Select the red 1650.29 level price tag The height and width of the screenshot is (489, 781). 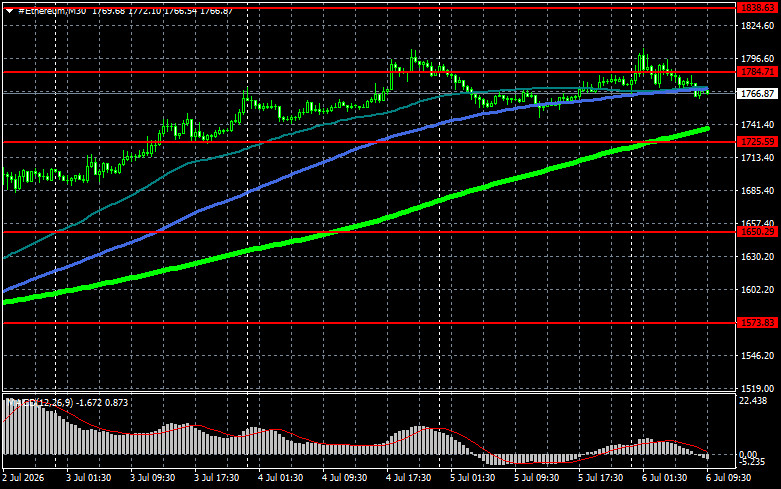pos(757,232)
